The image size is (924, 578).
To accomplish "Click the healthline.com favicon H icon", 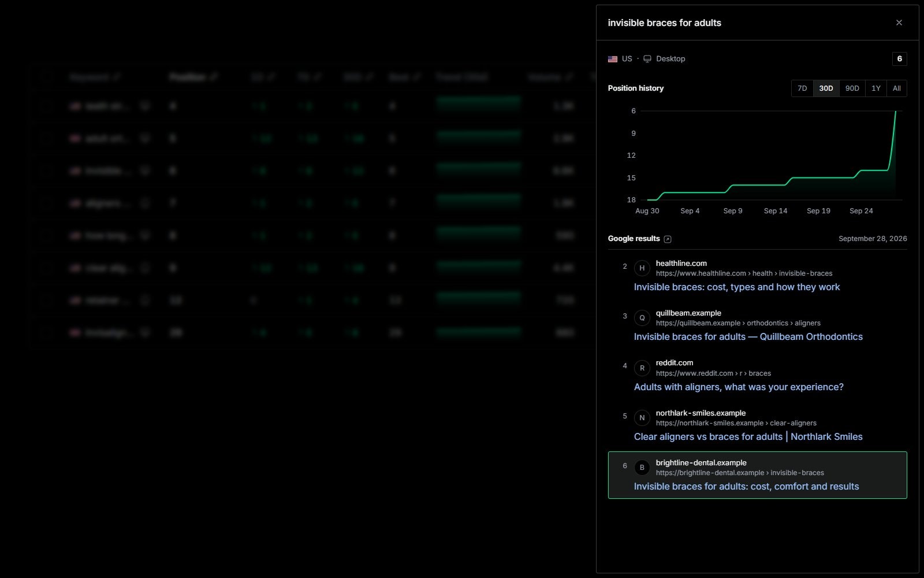I will click(x=642, y=268).
